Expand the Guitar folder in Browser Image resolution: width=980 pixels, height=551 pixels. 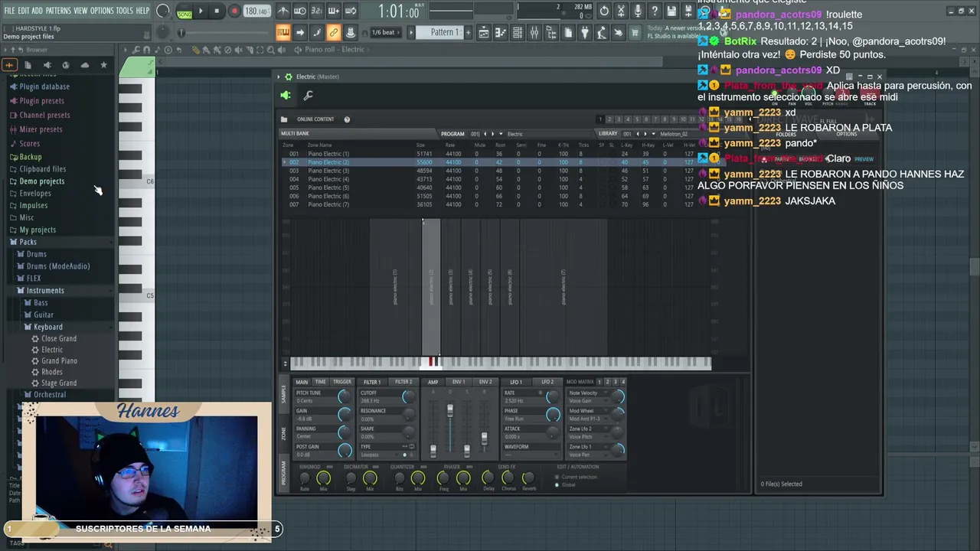pos(44,315)
